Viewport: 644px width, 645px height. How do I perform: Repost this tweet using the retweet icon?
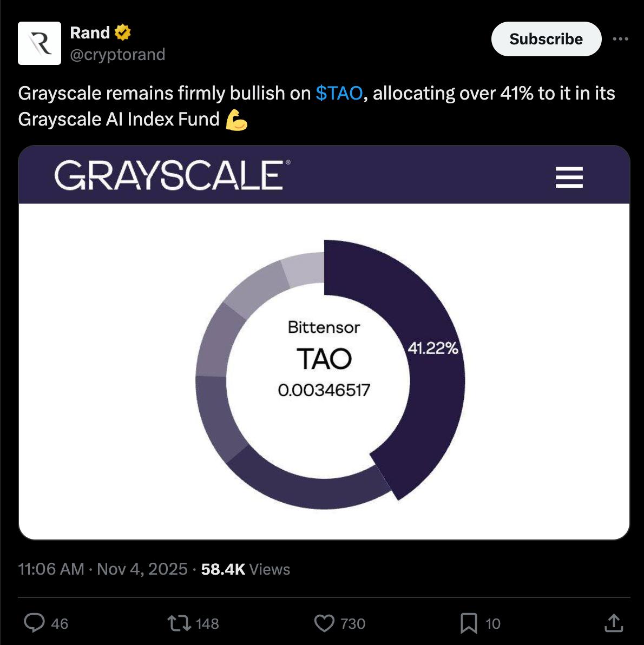tap(179, 623)
